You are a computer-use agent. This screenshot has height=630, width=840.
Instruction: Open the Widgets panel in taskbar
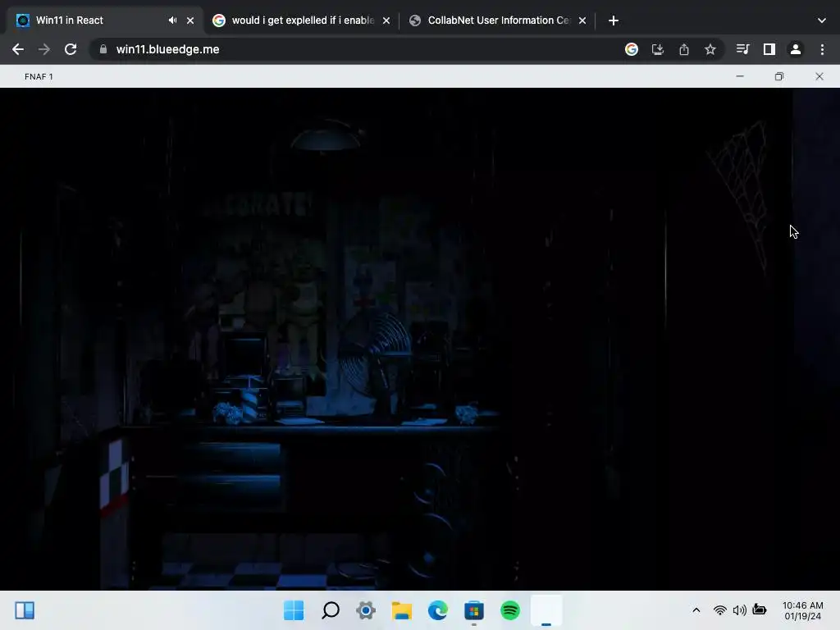(25, 610)
